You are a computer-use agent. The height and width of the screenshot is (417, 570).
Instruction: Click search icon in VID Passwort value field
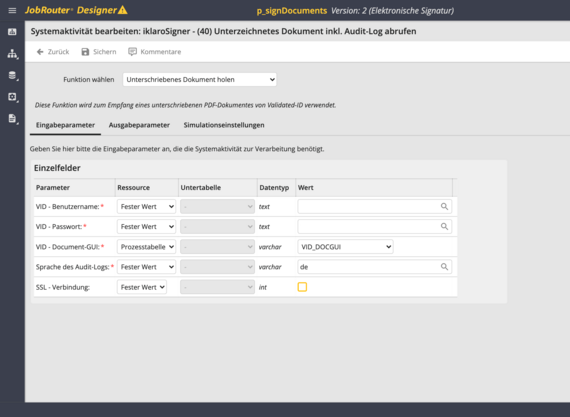tap(444, 226)
